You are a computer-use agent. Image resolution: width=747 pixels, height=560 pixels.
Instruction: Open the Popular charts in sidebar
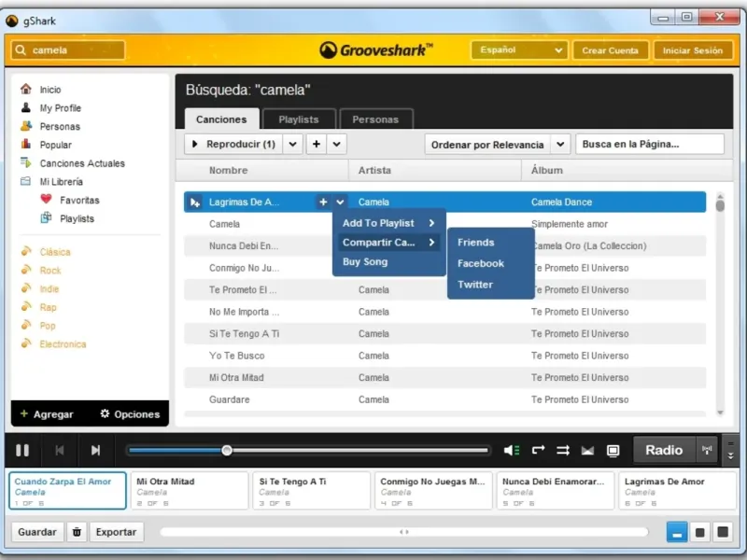click(55, 145)
